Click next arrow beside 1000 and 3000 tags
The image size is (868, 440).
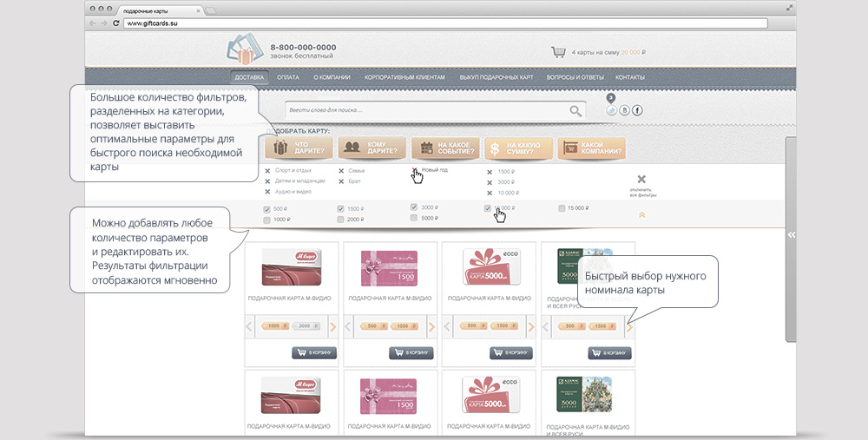[332, 326]
